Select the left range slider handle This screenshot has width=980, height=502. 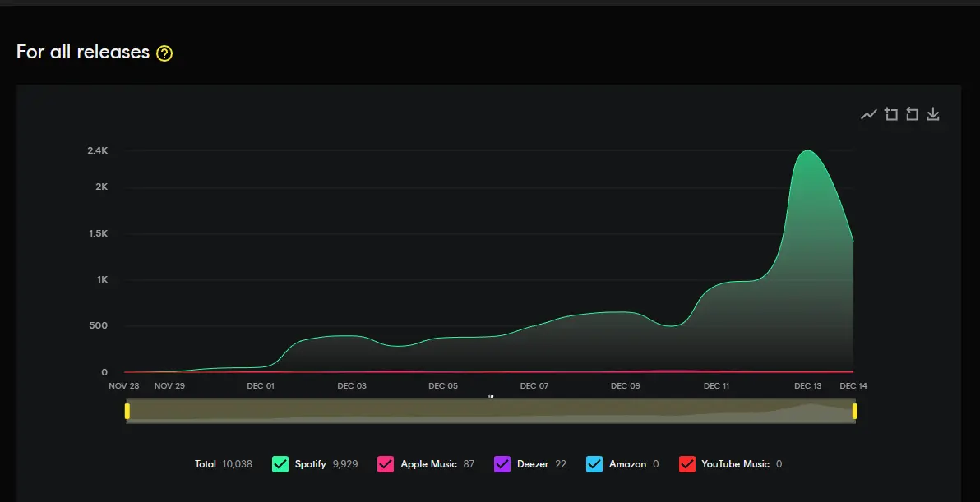click(127, 411)
